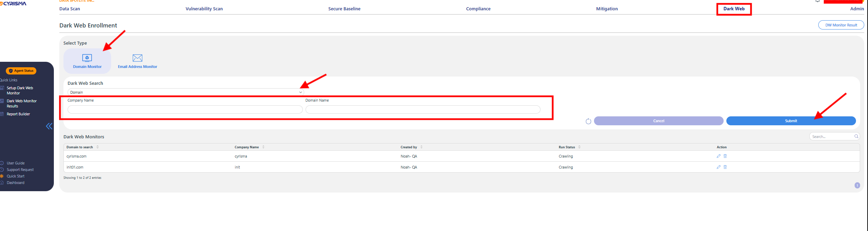Open the Dark Web Search Domain dropdown
The width and height of the screenshot is (868, 231).
pyautogui.click(x=186, y=92)
